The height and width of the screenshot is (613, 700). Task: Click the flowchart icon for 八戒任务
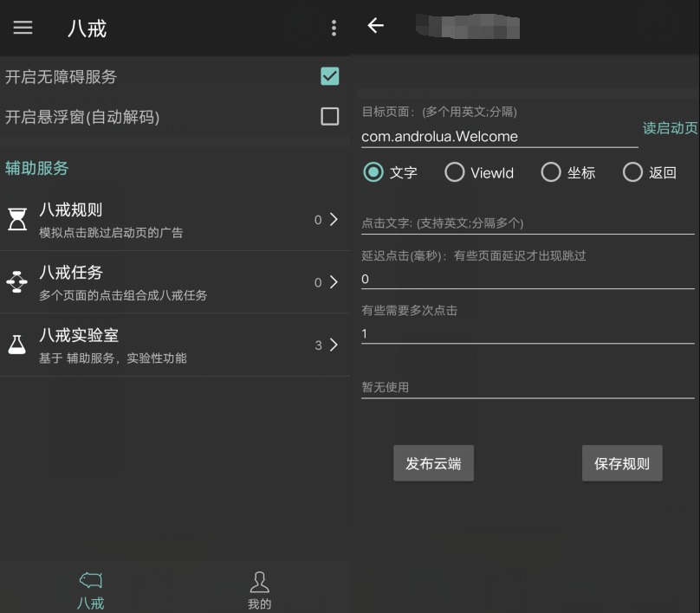(x=17, y=282)
